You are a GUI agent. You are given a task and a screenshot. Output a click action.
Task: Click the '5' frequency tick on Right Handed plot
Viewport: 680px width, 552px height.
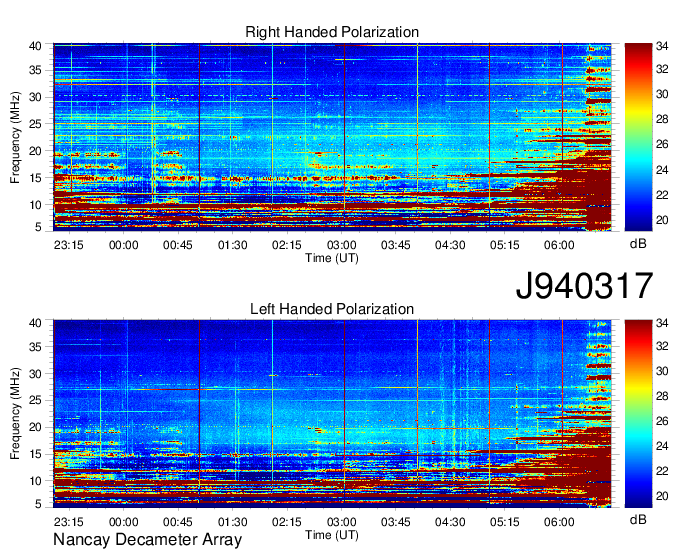click(39, 227)
